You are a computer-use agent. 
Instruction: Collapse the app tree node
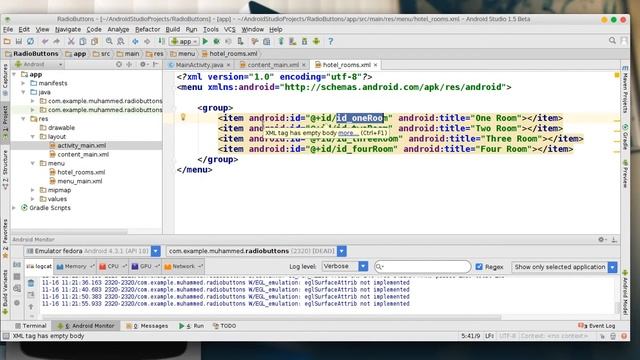point(14,74)
